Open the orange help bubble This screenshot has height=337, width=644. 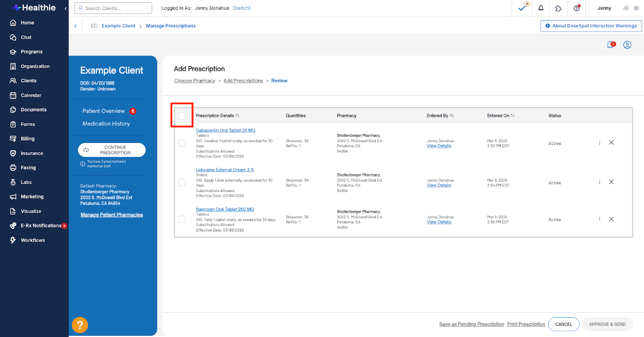point(80,325)
